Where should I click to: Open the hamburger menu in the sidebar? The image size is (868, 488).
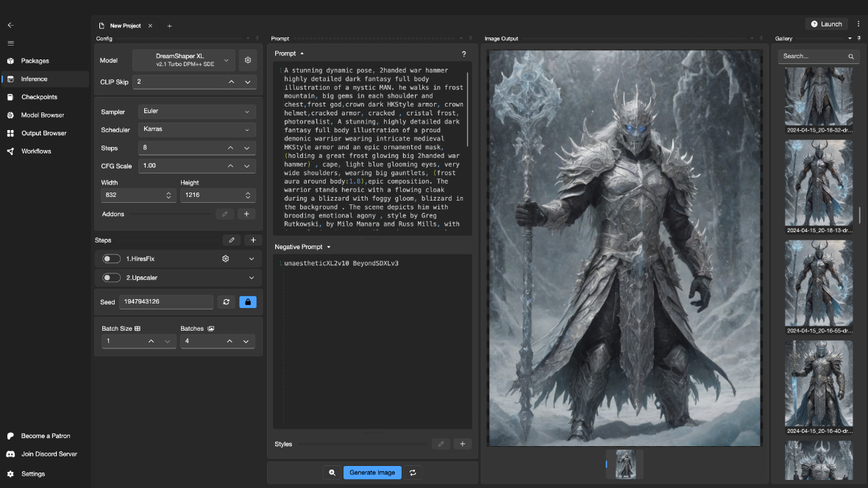pyautogui.click(x=10, y=43)
